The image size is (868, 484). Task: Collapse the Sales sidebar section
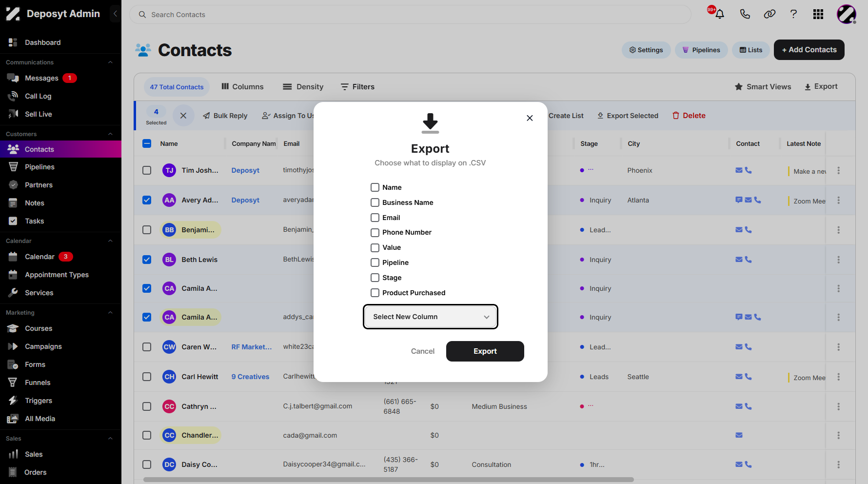(x=110, y=439)
